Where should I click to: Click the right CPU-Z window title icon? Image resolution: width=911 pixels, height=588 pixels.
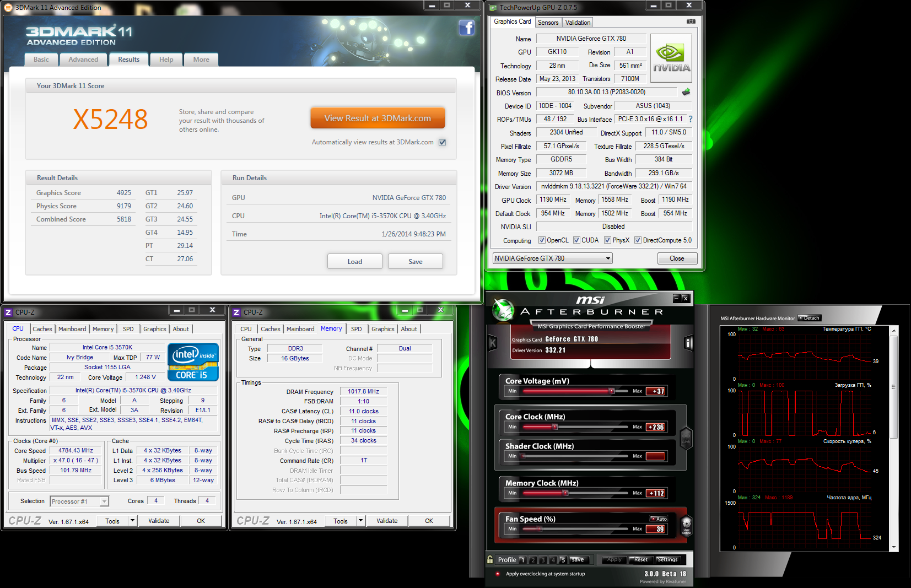[236, 312]
